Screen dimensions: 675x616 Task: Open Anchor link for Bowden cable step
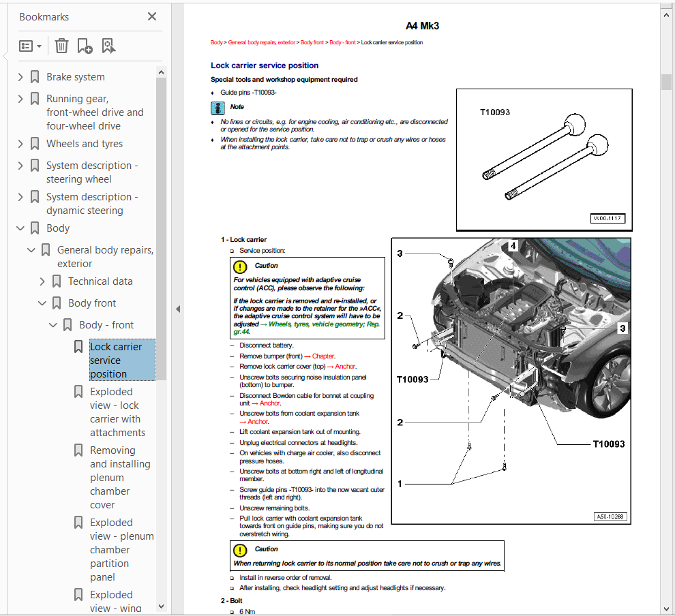270,403
